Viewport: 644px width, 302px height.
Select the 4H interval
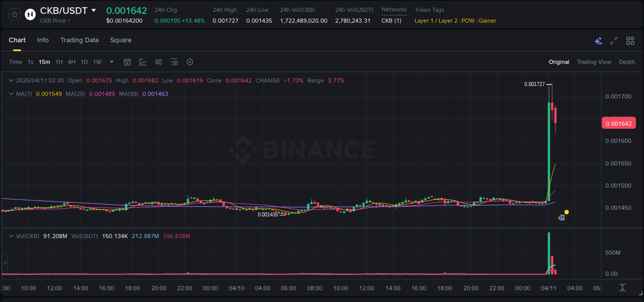click(x=71, y=62)
